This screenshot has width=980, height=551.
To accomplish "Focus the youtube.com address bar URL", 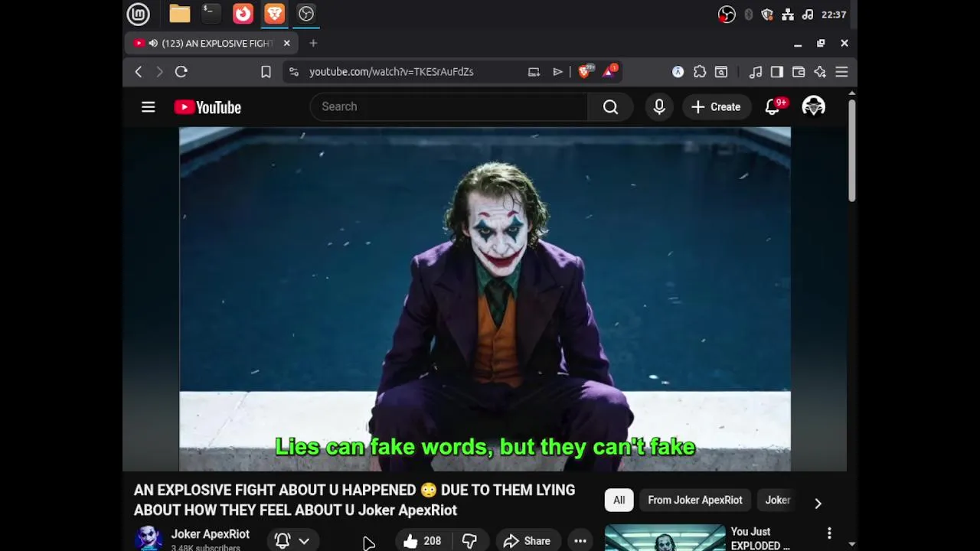I will click(391, 72).
